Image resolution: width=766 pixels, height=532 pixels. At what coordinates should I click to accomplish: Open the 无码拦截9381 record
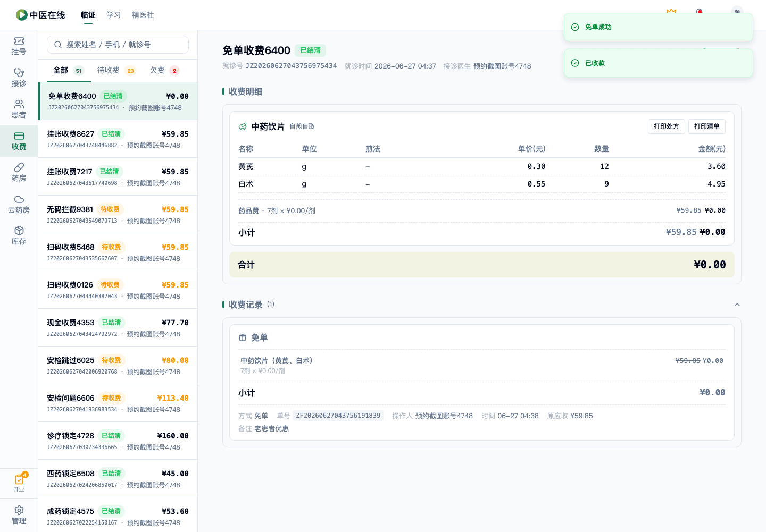pyautogui.click(x=118, y=214)
